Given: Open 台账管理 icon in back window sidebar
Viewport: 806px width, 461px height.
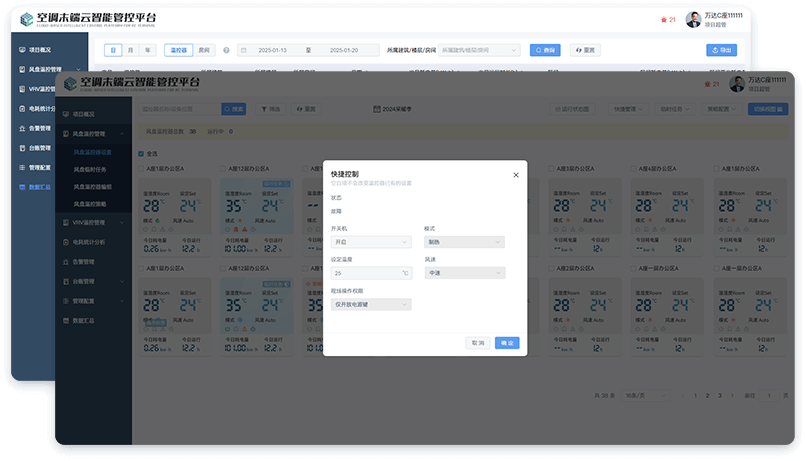Looking at the screenshot, I should click(x=22, y=148).
